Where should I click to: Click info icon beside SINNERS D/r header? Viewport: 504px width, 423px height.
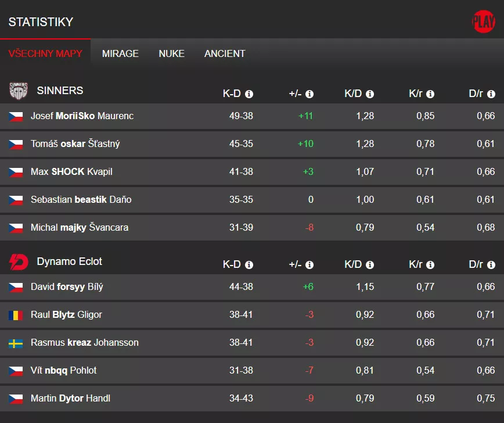click(x=491, y=94)
